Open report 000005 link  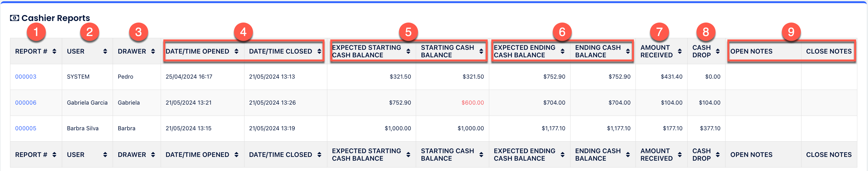26,128
